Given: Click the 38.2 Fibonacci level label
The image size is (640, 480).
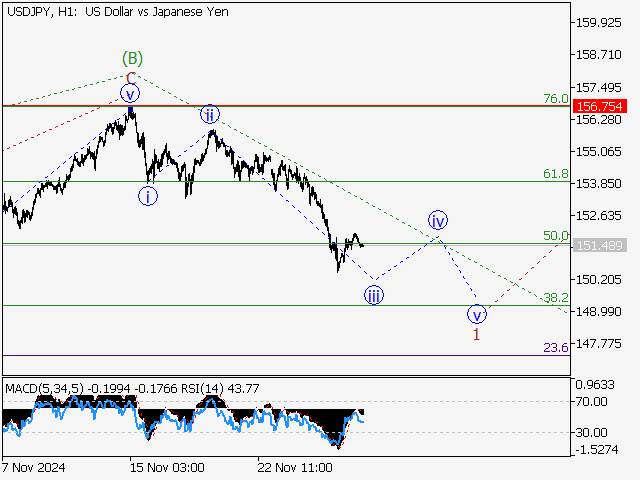Looking at the screenshot, I should click(555, 298).
